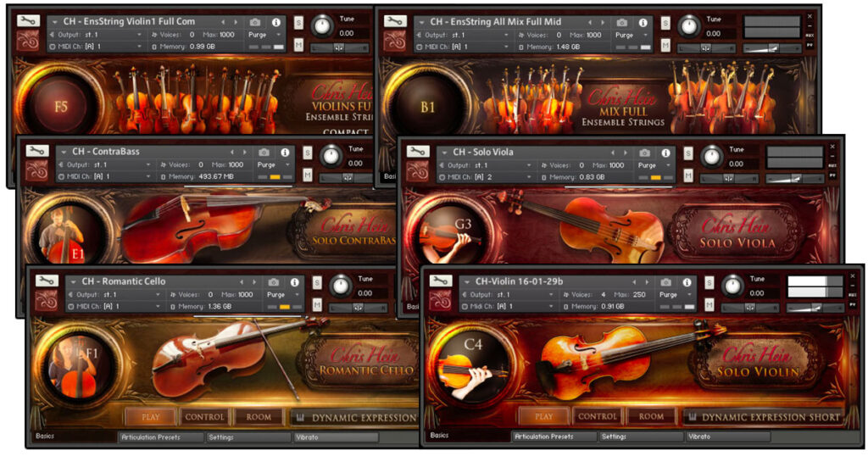Viewport: 868px width, 456px height.
Task: Open Output st.1 dropdown in Solo Viola
Action: coord(485,165)
